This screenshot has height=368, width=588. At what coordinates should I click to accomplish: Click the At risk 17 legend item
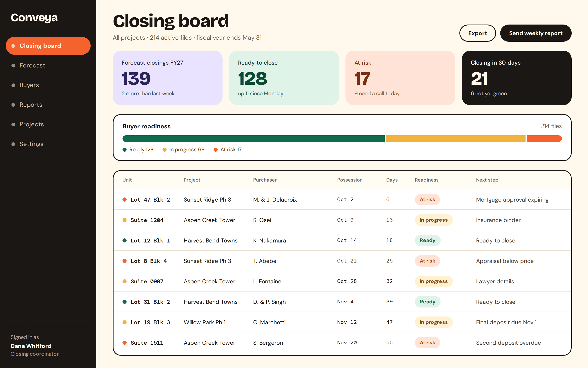click(228, 149)
